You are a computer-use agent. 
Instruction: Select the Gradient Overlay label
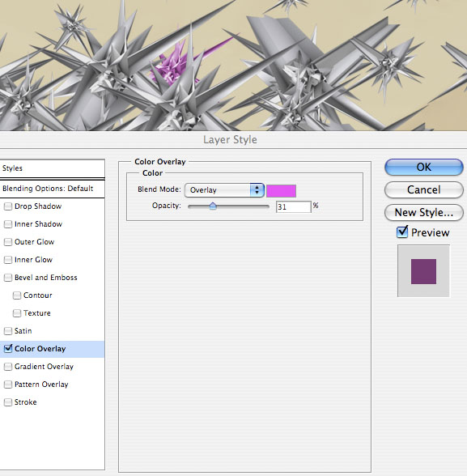pyautogui.click(x=44, y=367)
